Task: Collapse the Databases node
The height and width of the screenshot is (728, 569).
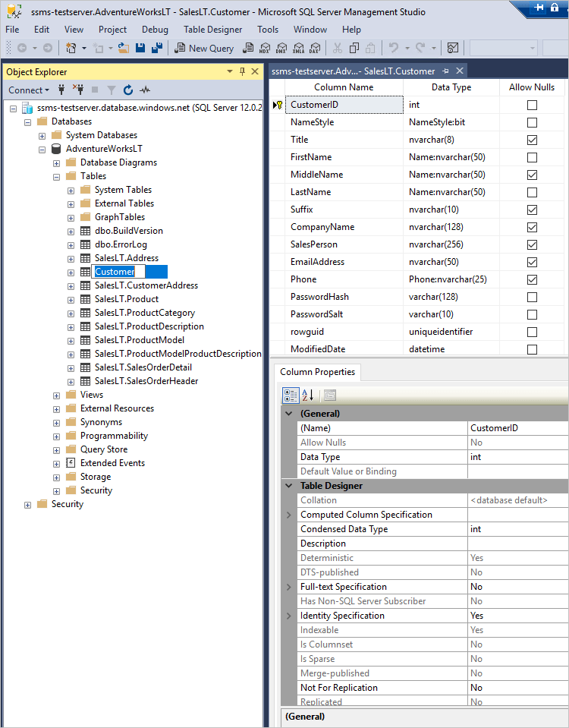Action: [x=27, y=122]
